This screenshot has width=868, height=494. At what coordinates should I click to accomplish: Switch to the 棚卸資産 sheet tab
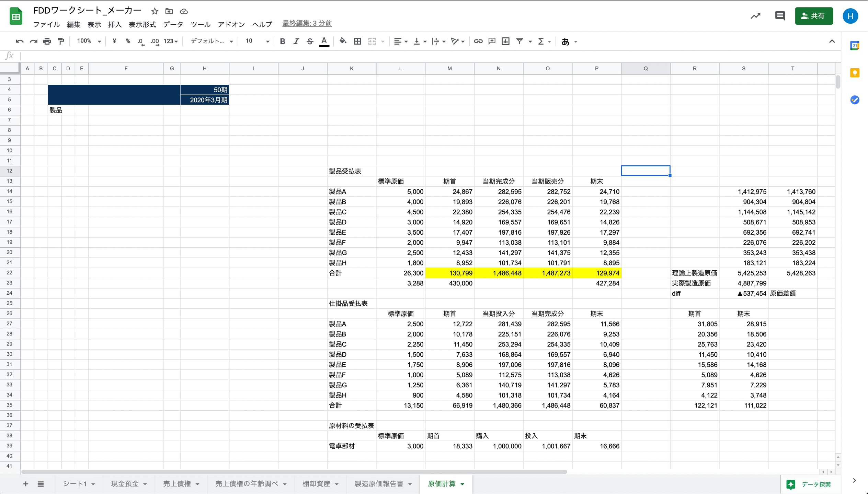pos(316,484)
